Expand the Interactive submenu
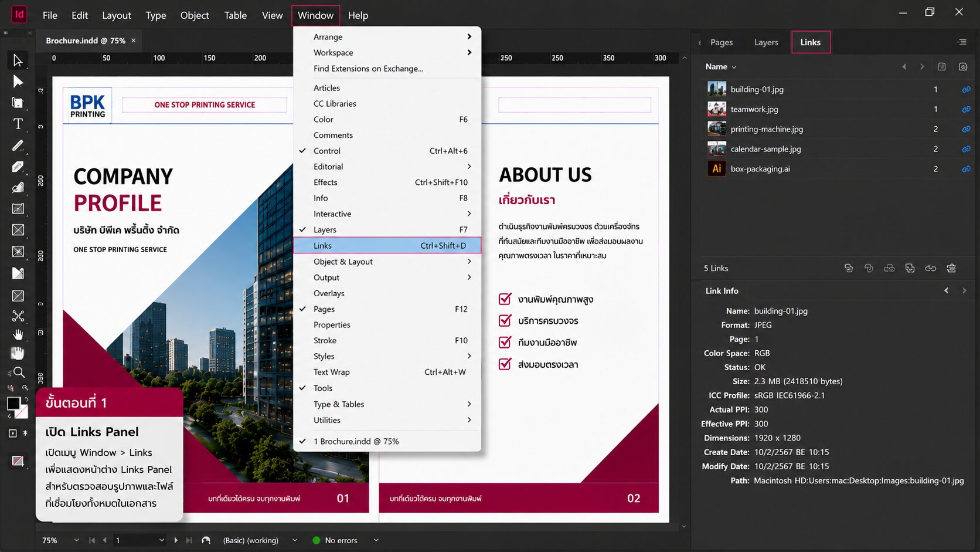The image size is (980, 552). tap(387, 214)
